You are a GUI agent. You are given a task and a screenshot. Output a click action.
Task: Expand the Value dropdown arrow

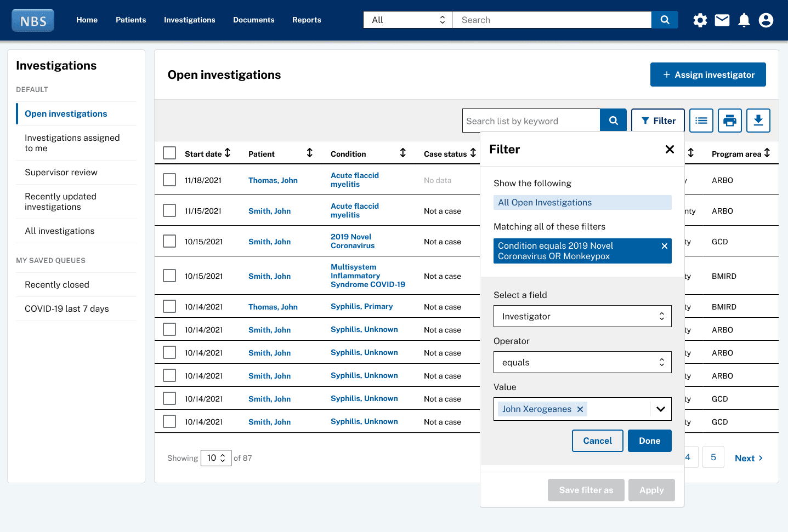tap(661, 409)
